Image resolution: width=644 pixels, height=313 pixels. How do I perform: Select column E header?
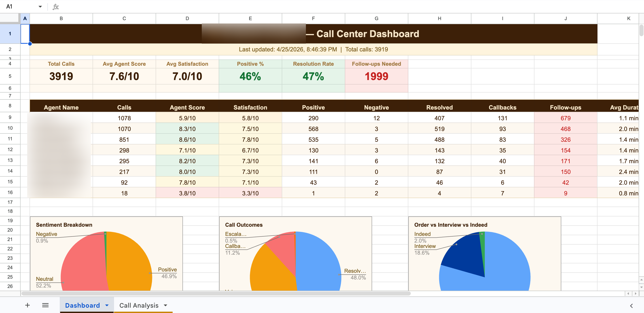[250, 19]
